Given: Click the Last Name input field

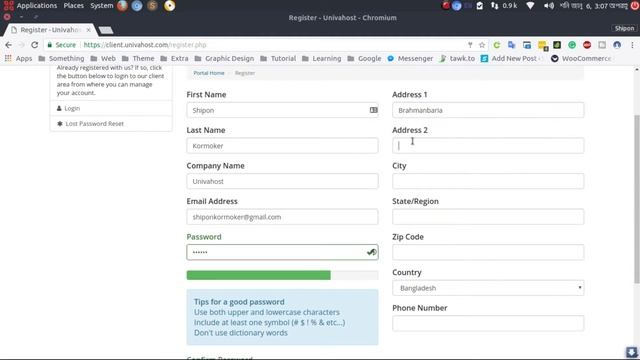Looking at the screenshot, I should [282, 146].
